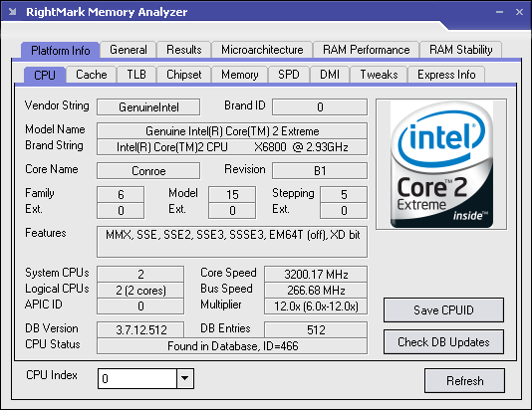532x410 pixels.
Task: Click the Revision B1 field
Action: tap(320, 171)
